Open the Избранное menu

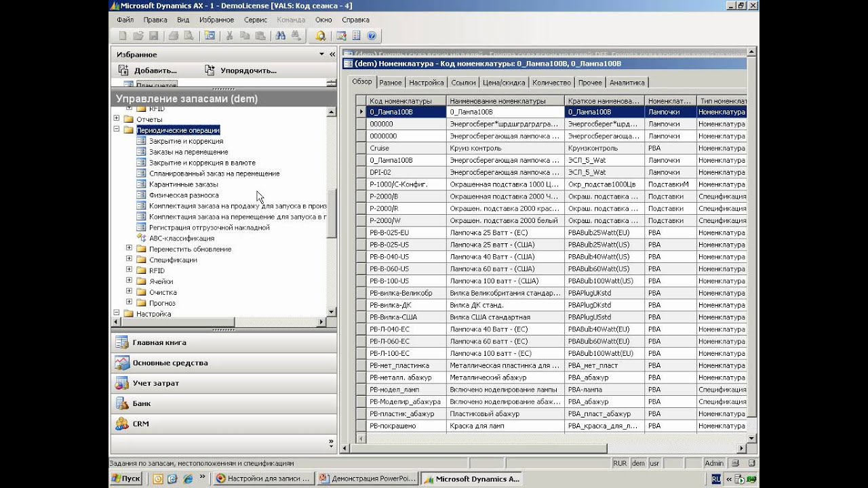216,20
